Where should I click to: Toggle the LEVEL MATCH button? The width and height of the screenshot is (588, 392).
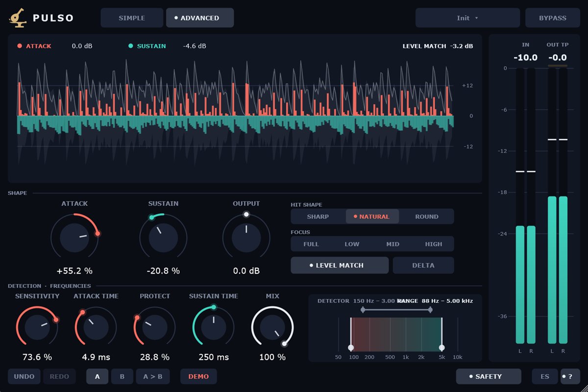[x=340, y=265]
